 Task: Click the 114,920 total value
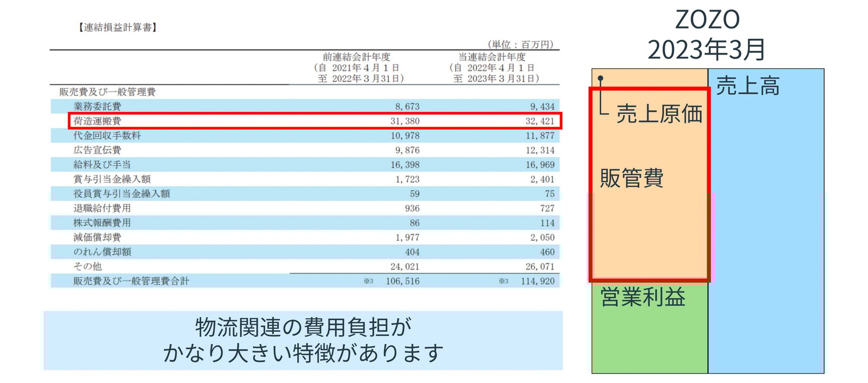tap(537, 281)
